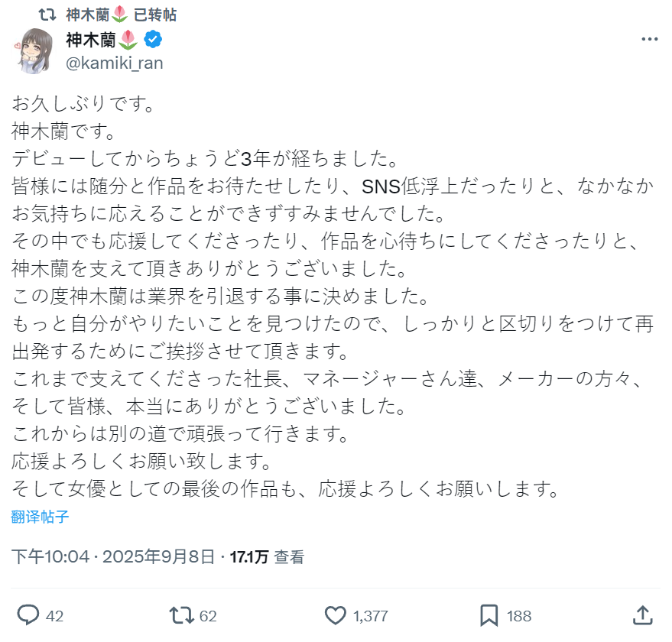The width and height of the screenshot is (672, 642).
Task: Click the blue verified badge
Action: click(152, 40)
